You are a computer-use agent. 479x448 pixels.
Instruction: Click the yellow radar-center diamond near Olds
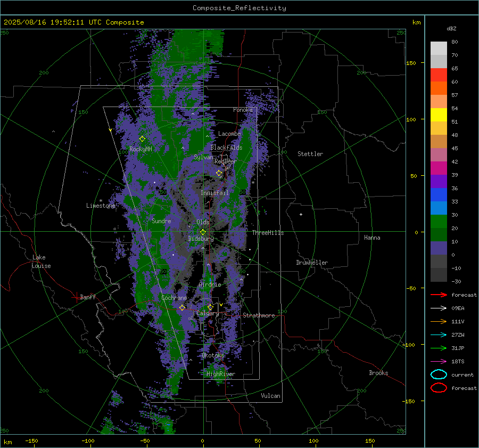tap(203, 232)
